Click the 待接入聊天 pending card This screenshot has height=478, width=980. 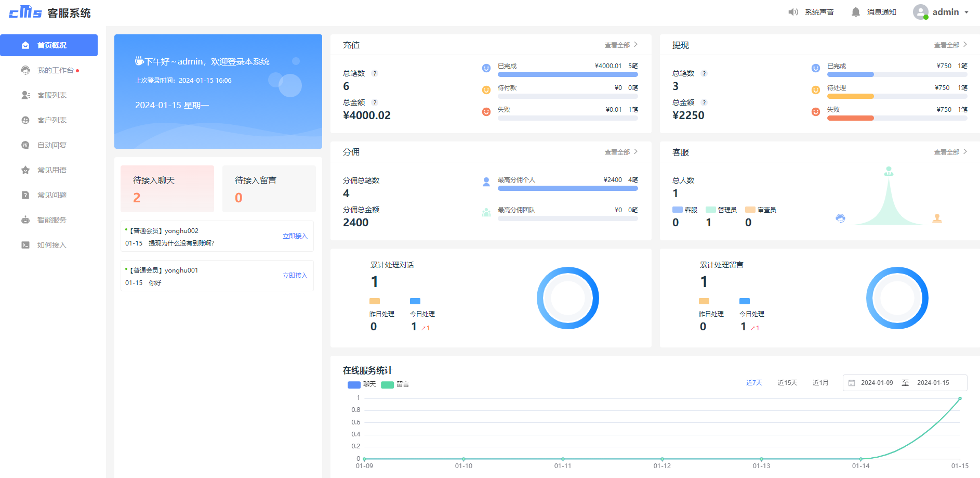167,189
